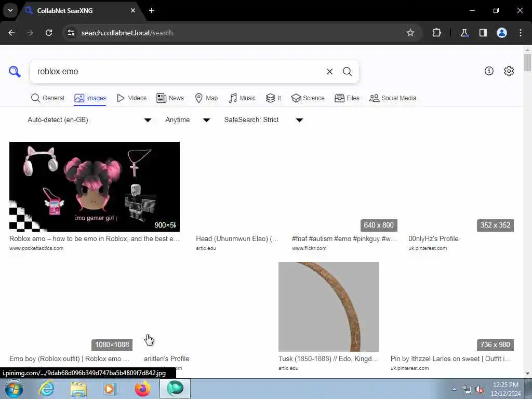Open the tab search chevron

pos(10,10)
